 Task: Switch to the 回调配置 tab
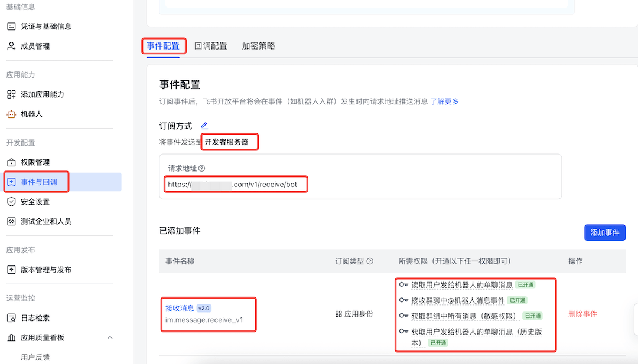click(211, 46)
